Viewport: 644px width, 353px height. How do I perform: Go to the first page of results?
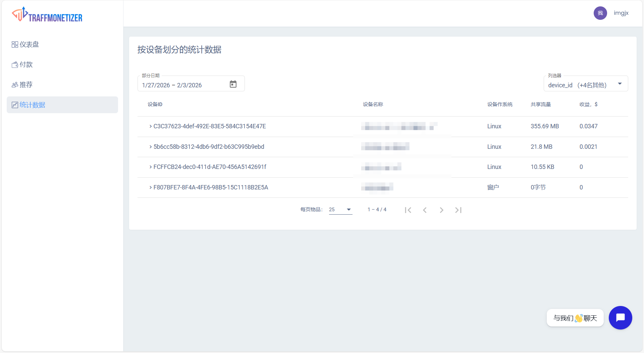point(408,210)
